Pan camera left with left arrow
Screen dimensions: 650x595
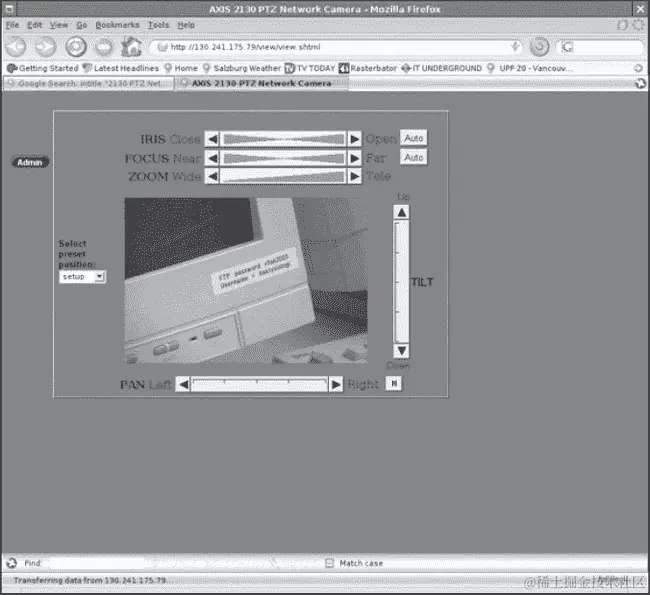pyautogui.click(x=183, y=384)
